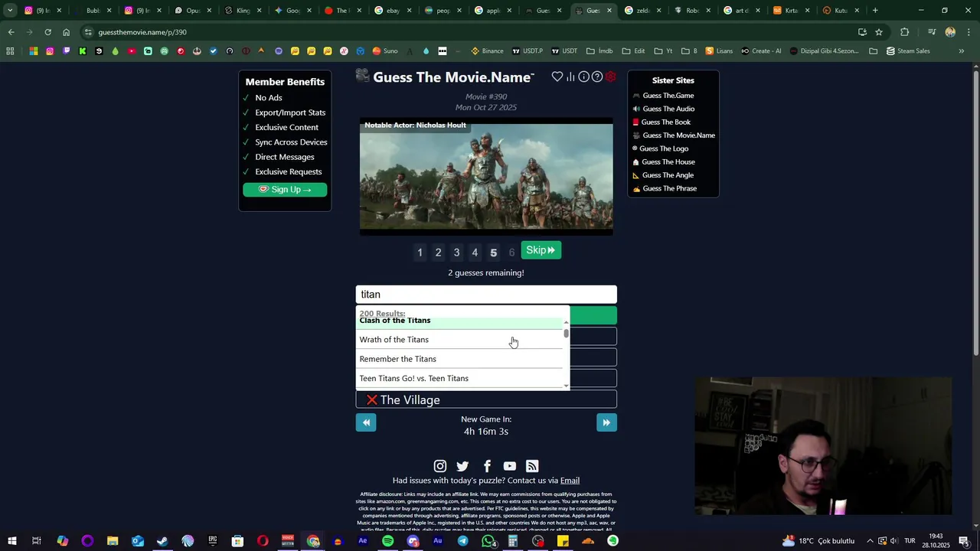Switch to the zelda browser tab
Viewport: 980px width, 551px height.
638,11
